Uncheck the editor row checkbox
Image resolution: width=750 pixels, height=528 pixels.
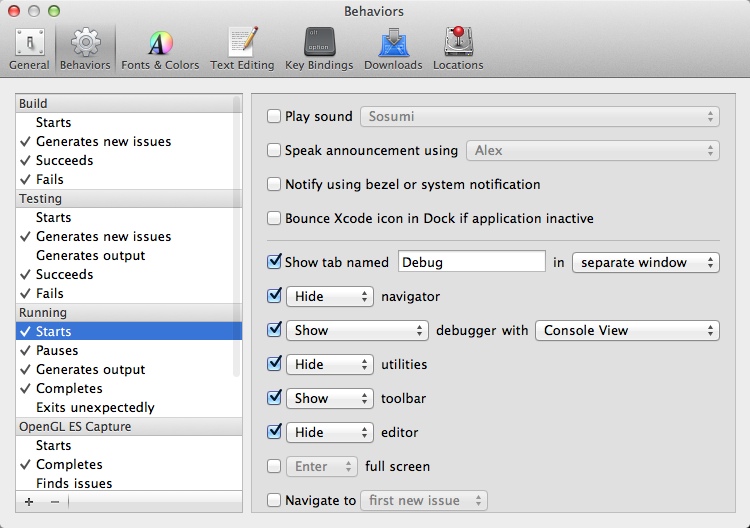(x=274, y=431)
